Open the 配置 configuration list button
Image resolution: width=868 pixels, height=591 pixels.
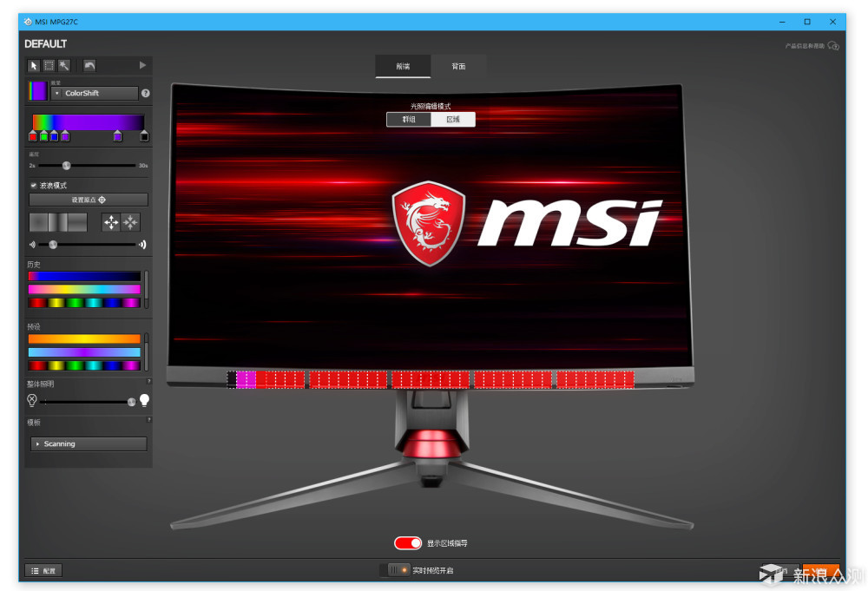(43, 570)
